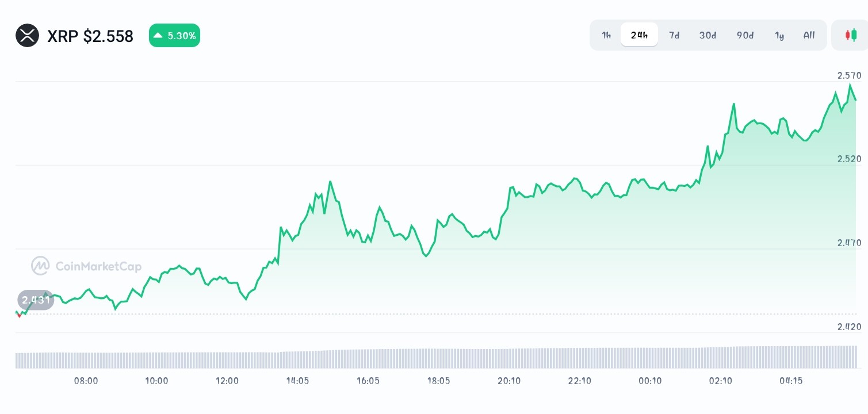Viewport: 868px width, 414px height.
Task: Switch to the 1y range
Action: tap(779, 35)
